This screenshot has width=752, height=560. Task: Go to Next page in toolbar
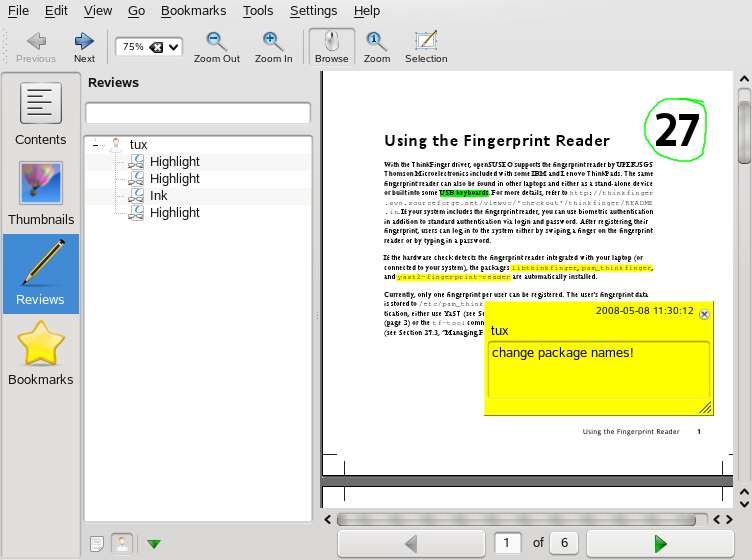[84, 46]
